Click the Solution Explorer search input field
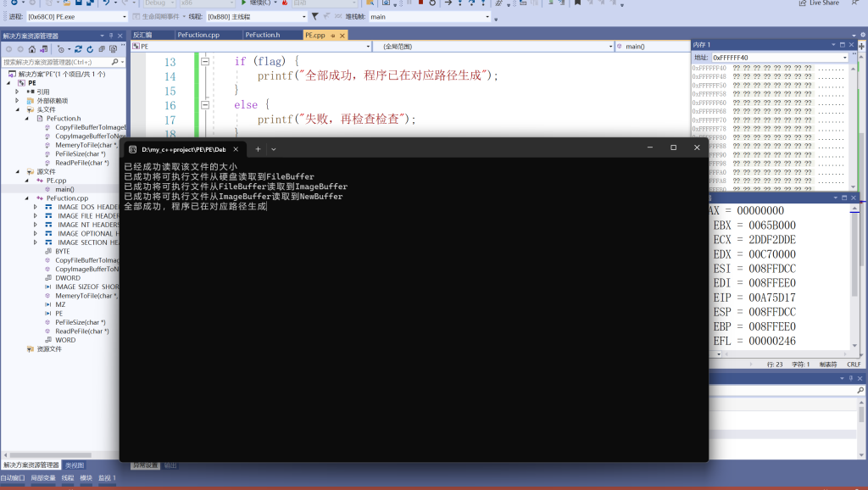This screenshot has width=868, height=490. pos(55,62)
